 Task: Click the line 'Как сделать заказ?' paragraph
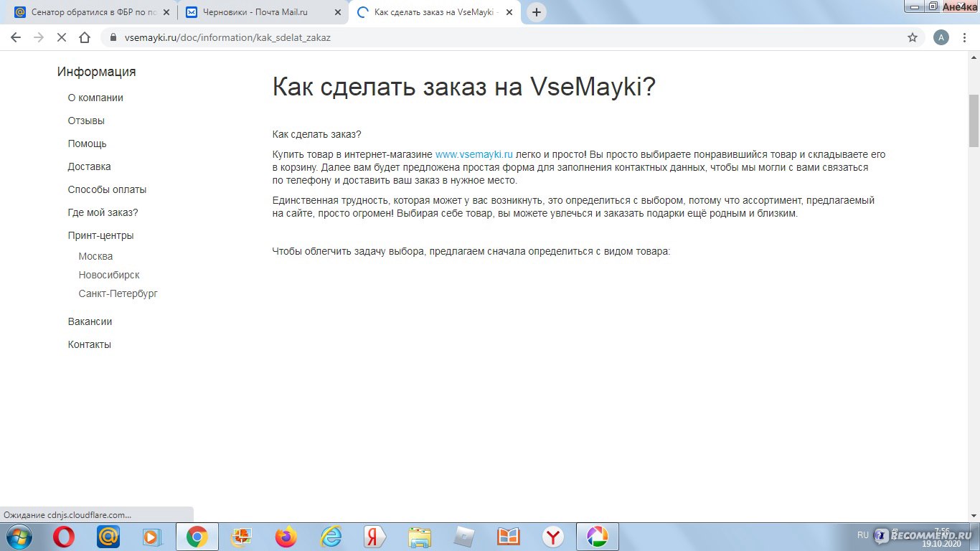click(x=317, y=134)
